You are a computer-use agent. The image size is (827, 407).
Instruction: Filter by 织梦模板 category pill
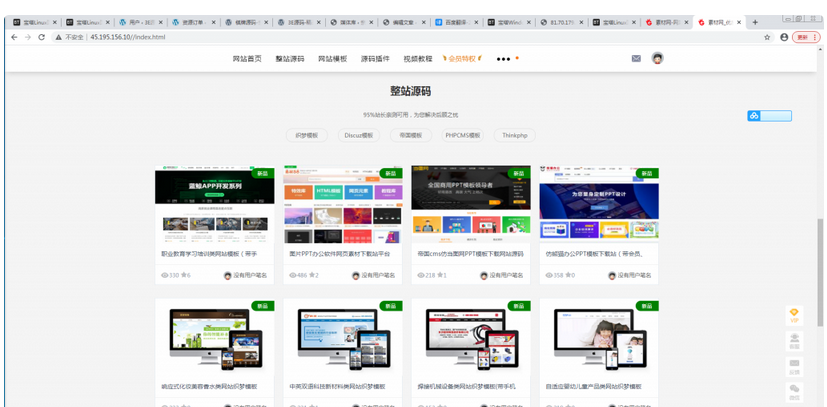(x=307, y=135)
